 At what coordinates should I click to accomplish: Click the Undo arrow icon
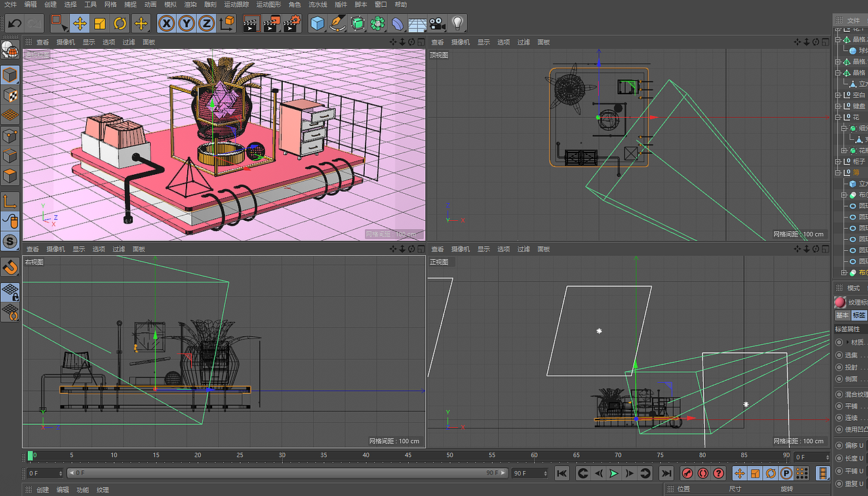point(14,24)
